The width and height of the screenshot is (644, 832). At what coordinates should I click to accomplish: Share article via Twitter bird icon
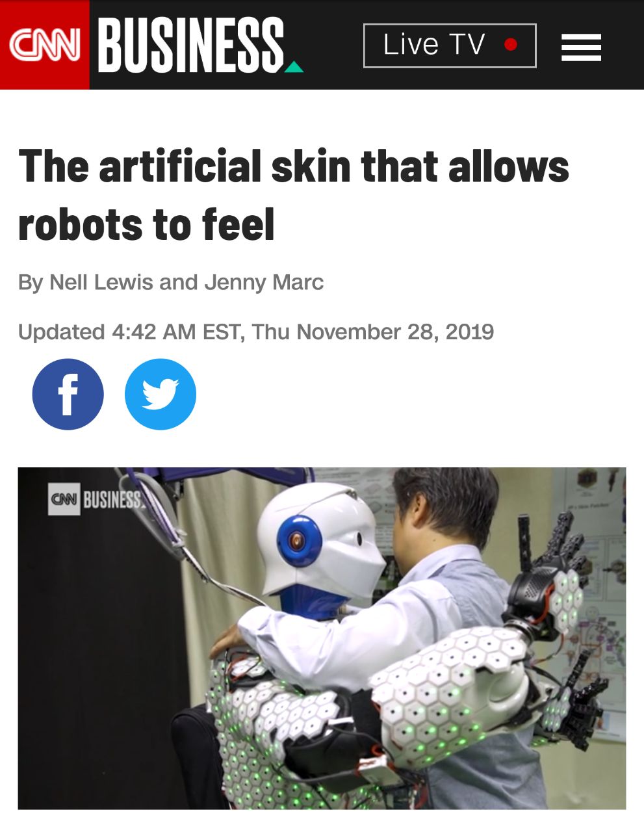[x=161, y=394]
